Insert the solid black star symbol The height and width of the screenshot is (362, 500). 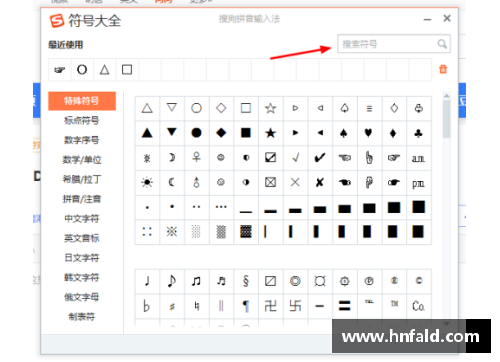(x=270, y=133)
